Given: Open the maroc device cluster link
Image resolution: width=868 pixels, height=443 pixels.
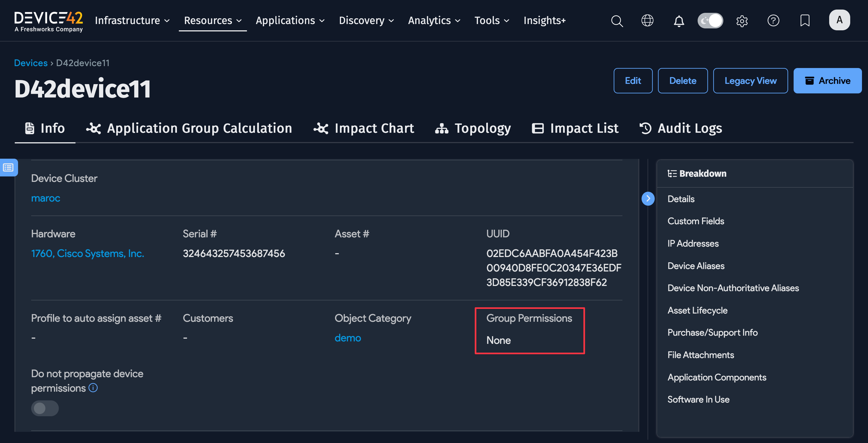Looking at the screenshot, I should (46, 198).
